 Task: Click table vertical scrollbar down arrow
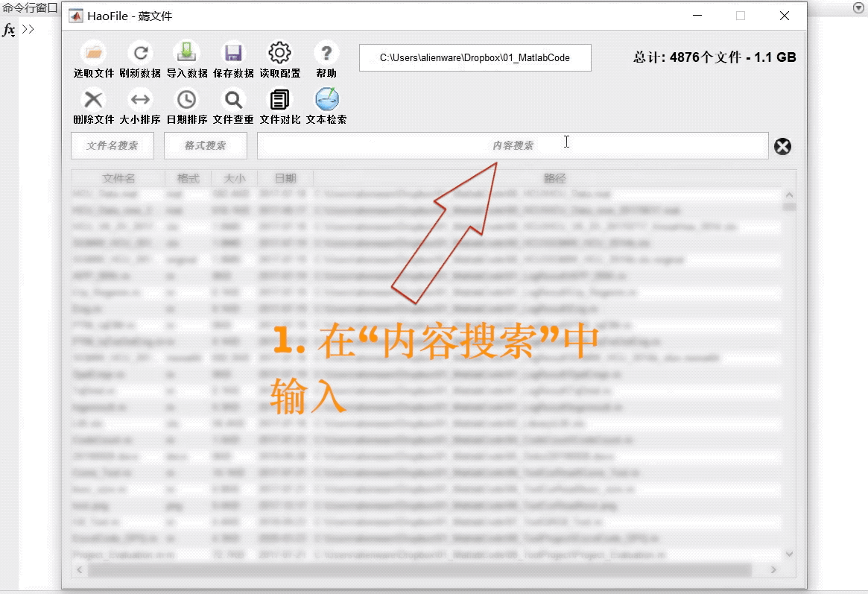coord(789,554)
